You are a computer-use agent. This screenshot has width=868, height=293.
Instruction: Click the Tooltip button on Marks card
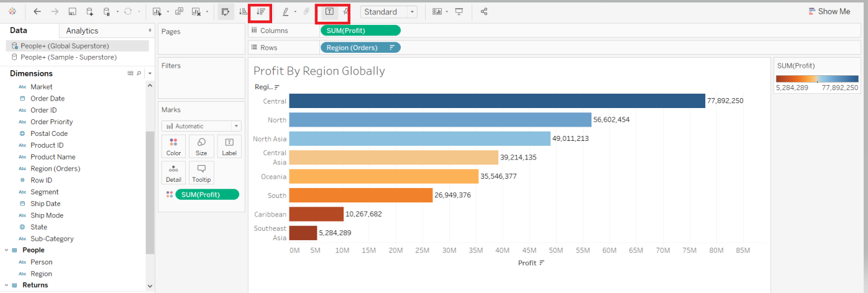coord(201,173)
